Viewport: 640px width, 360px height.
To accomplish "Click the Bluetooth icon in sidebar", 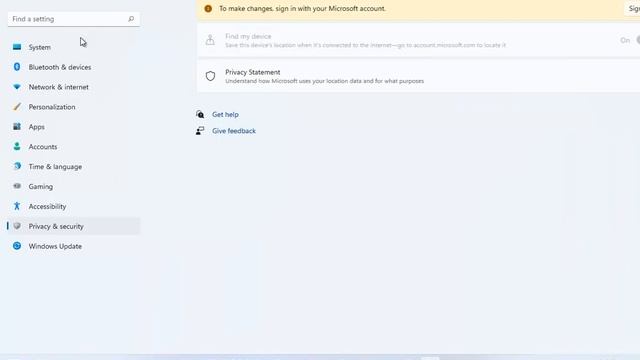I will click(17, 67).
